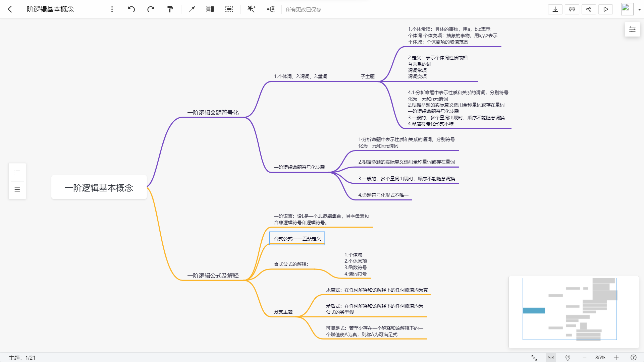
Task: Click the plus button to zoom in
Action: coord(616,358)
